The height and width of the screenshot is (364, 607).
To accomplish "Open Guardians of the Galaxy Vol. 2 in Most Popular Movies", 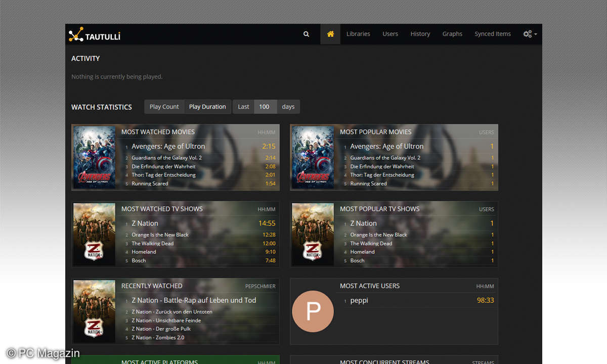I will (385, 158).
